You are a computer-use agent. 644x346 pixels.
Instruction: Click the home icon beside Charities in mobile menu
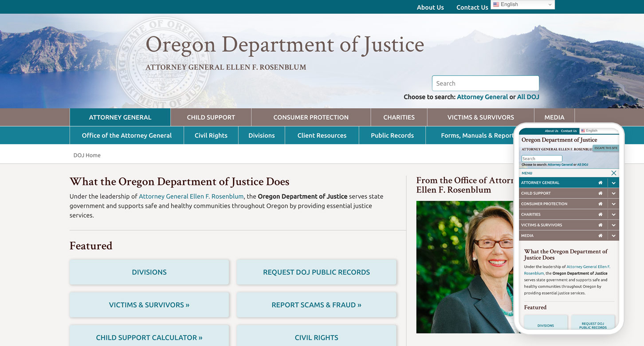(x=600, y=215)
